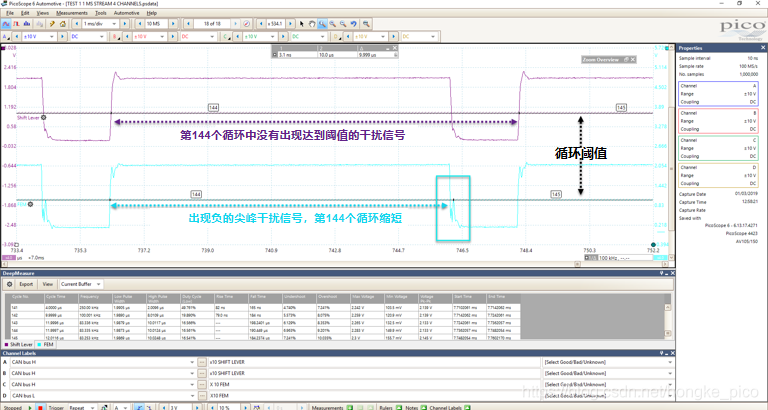
Task: Open the Help menu
Action: click(x=152, y=13)
